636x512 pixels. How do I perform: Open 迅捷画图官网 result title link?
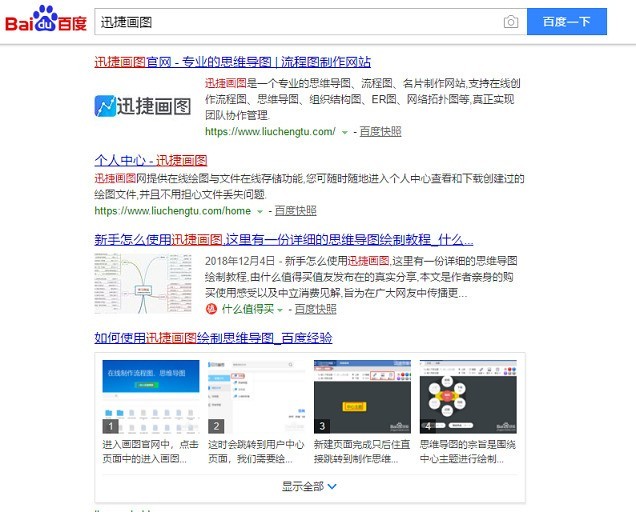tap(232, 62)
